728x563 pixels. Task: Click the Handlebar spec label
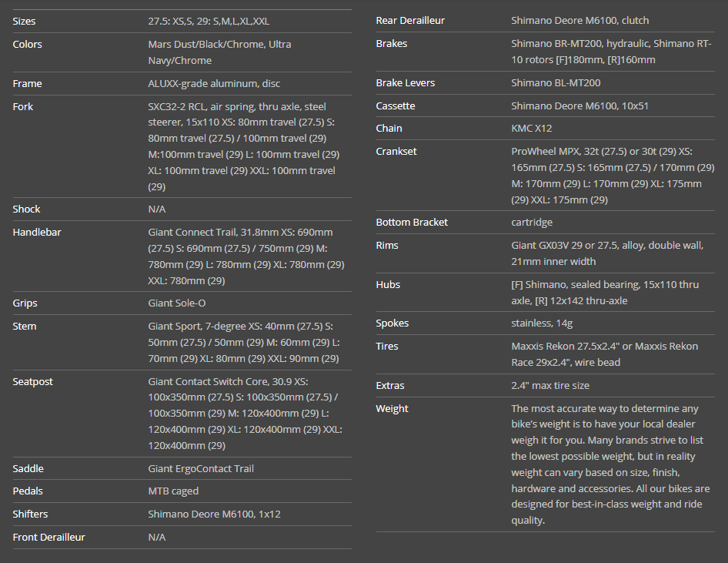[37, 232]
